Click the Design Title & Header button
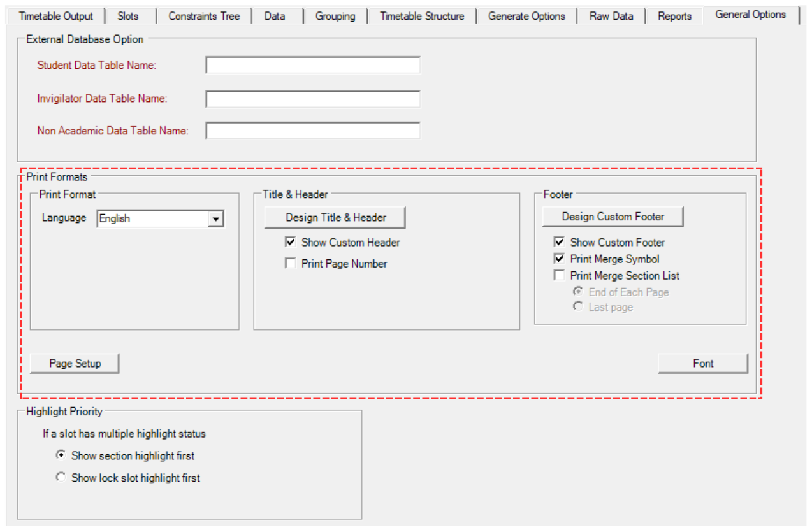Image resolution: width=812 pixels, height=530 pixels. [335, 217]
